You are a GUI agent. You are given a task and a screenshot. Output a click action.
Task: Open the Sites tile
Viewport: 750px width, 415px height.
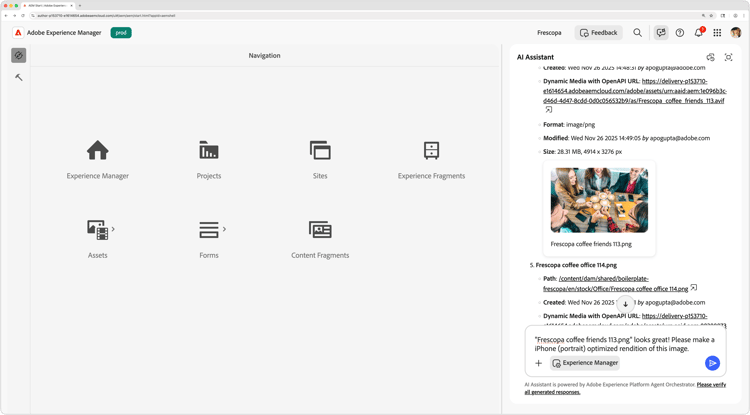(x=320, y=160)
